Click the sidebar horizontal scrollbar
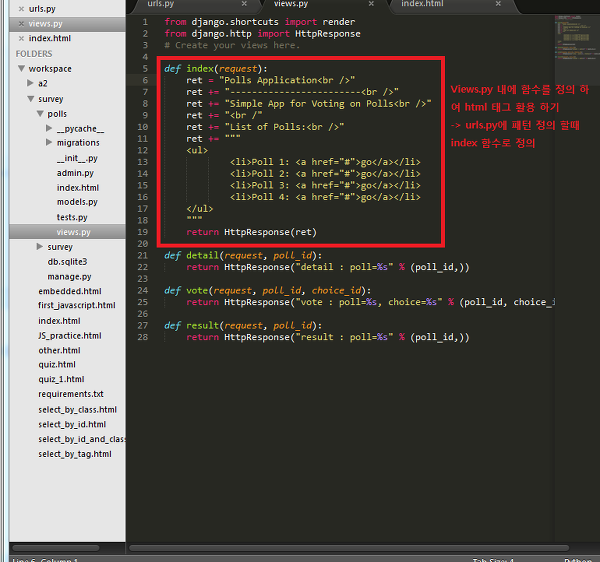 pos(56,548)
